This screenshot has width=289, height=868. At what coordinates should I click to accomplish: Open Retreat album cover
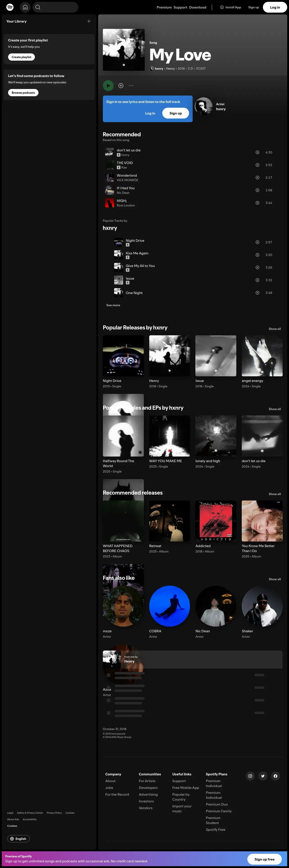click(169, 521)
